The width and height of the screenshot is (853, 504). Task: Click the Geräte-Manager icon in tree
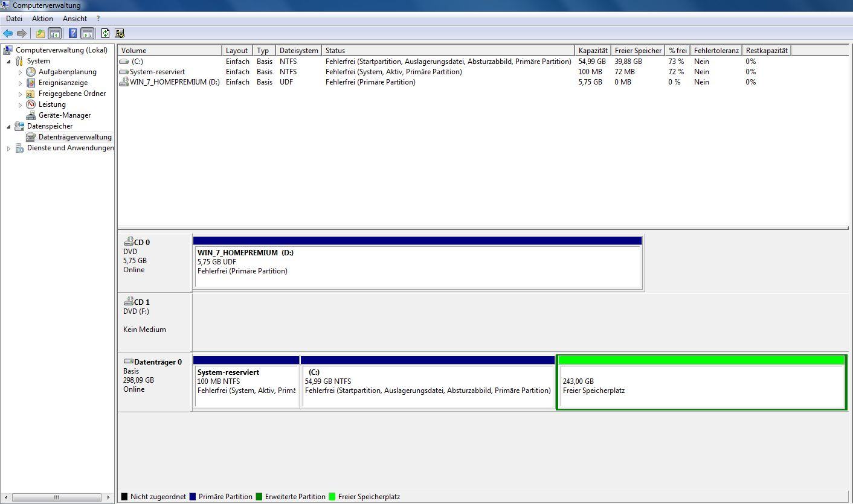tap(31, 115)
